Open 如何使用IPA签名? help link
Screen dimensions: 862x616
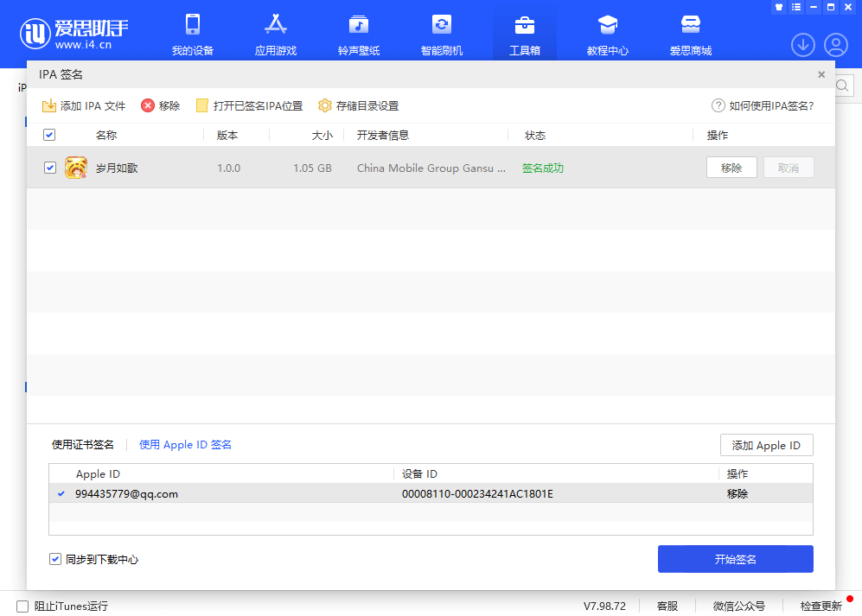point(763,105)
